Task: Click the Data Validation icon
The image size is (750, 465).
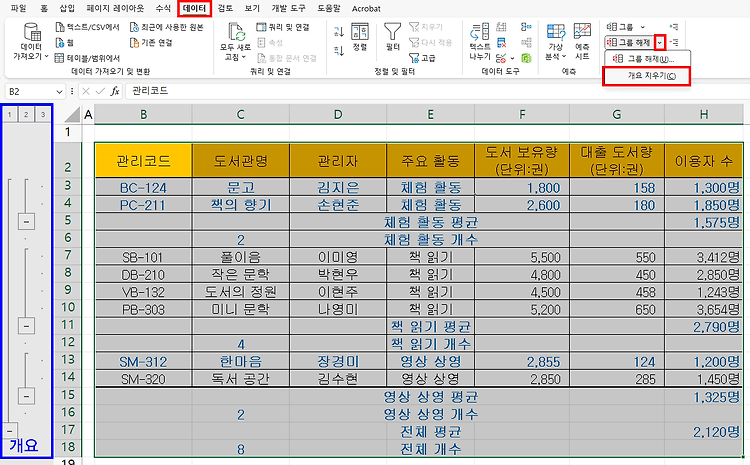Action: click(501, 58)
